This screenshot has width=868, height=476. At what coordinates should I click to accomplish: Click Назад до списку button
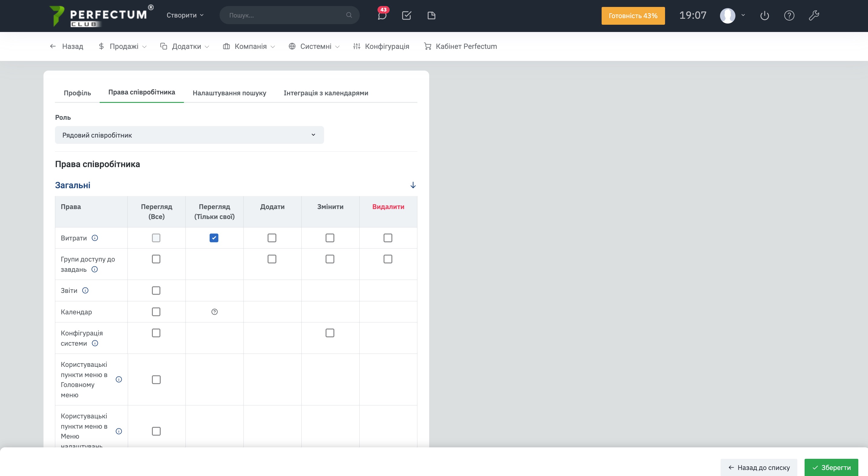pyautogui.click(x=758, y=467)
